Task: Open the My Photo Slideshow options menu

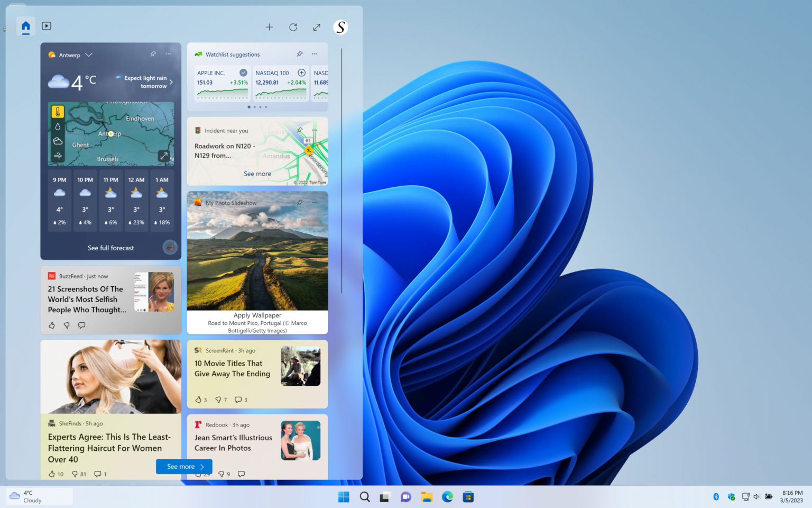Action: tap(315, 202)
